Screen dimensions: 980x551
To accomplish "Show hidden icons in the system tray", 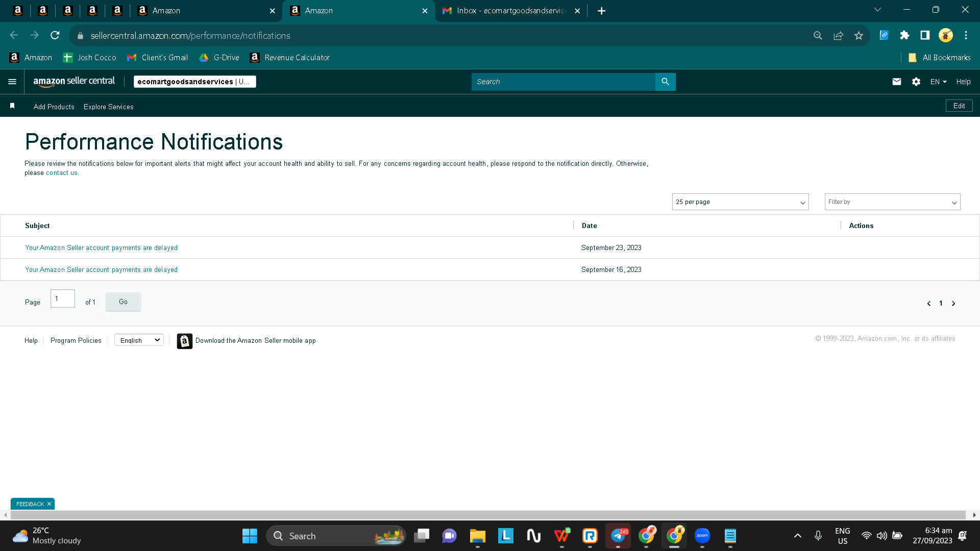I will click(798, 536).
